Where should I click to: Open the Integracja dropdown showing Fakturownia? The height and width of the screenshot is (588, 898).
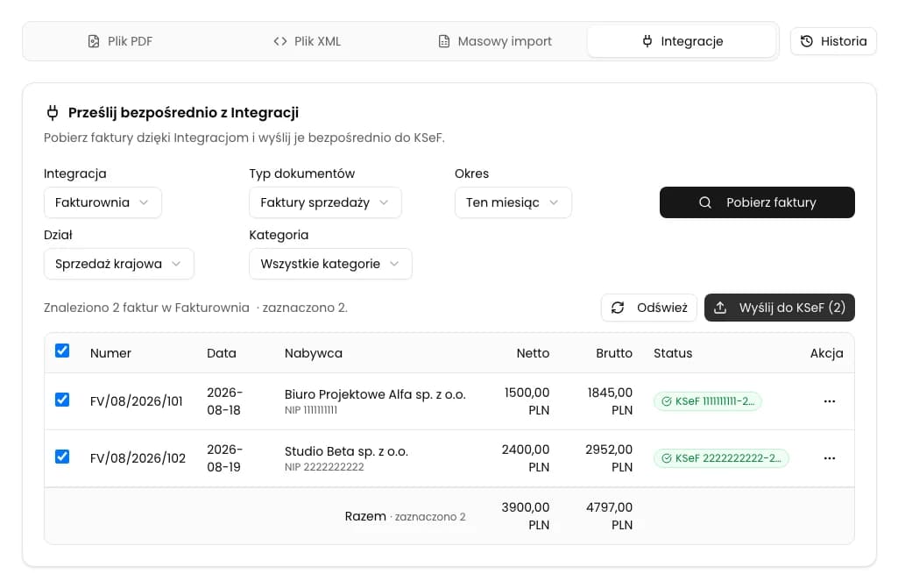[103, 202]
